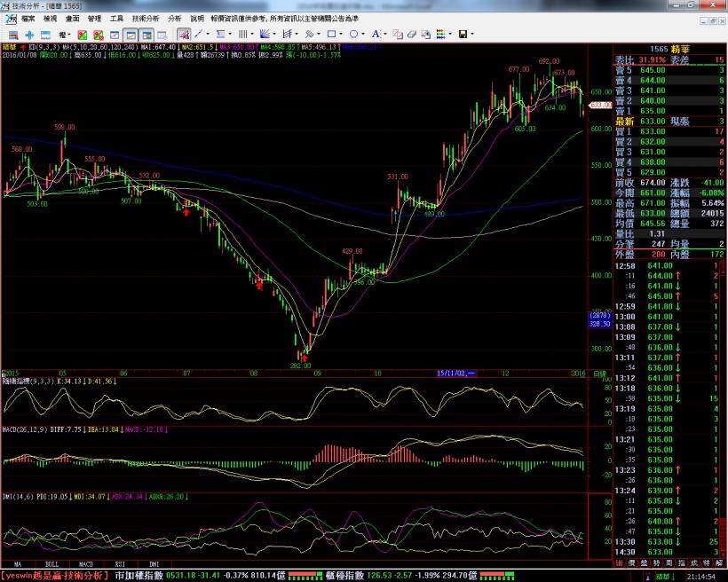728x582 pixels.
Task: Select the text annotation tool
Action: [x=374, y=35]
